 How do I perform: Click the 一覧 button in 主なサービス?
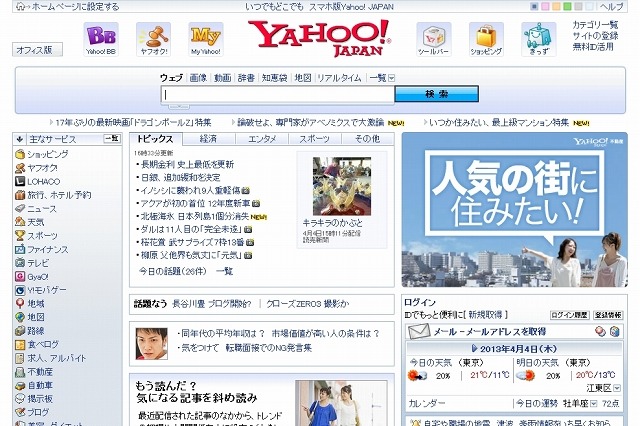112,139
